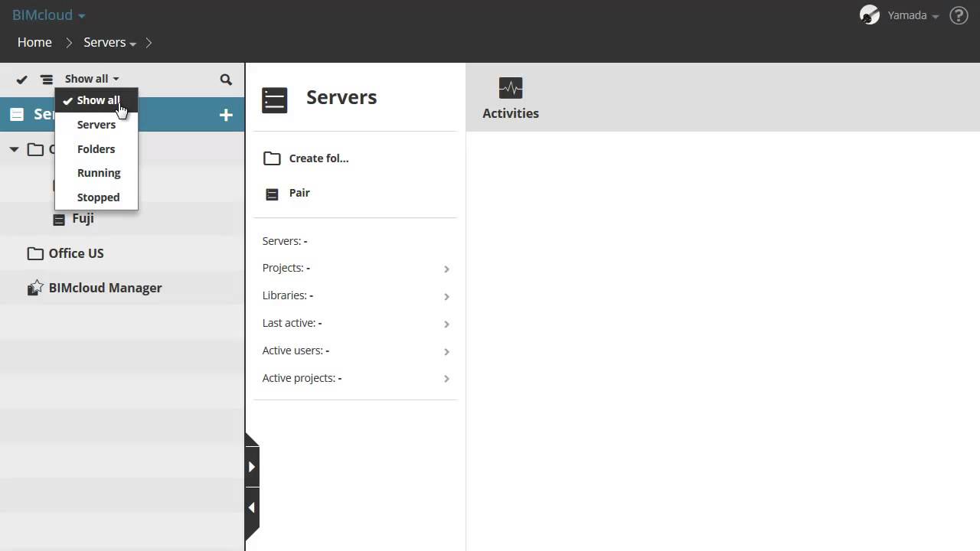Expand the Last active chevron
This screenshot has width=980, height=551.
[x=446, y=324]
